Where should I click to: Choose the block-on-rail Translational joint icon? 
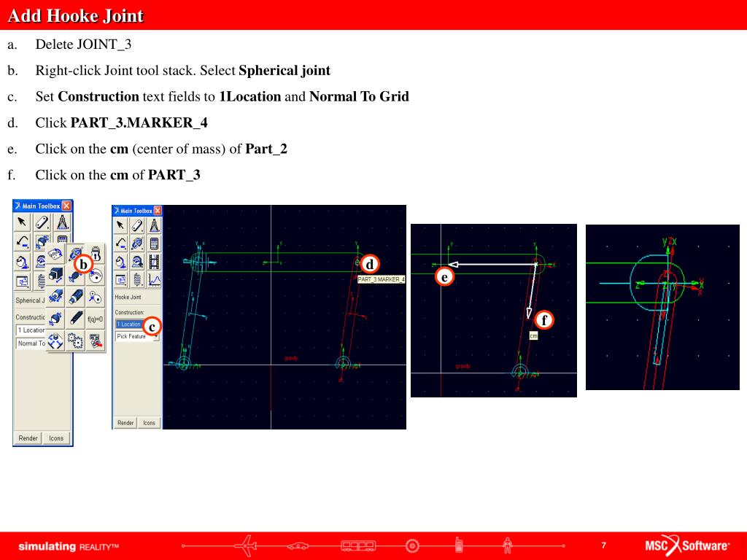(55, 275)
